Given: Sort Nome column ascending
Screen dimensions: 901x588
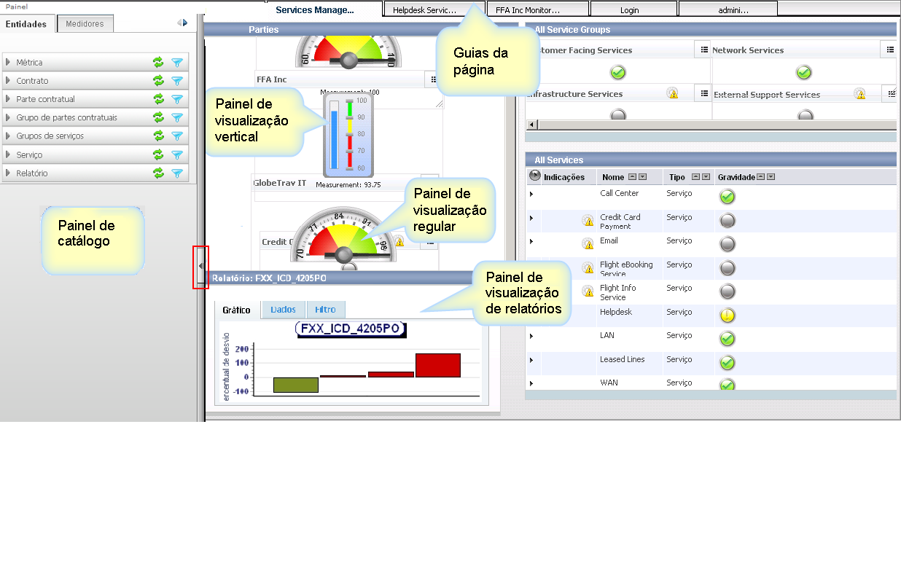Looking at the screenshot, I should [x=633, y=177].
